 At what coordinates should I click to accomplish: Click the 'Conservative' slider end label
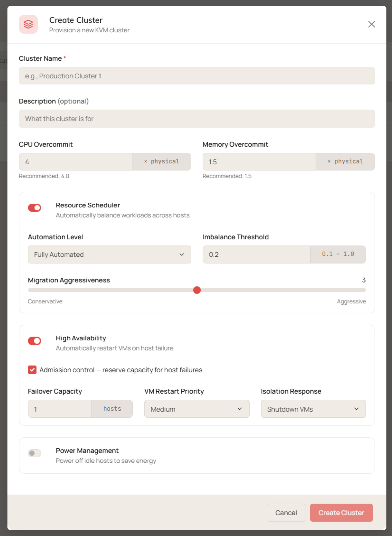tap(45, 301)
